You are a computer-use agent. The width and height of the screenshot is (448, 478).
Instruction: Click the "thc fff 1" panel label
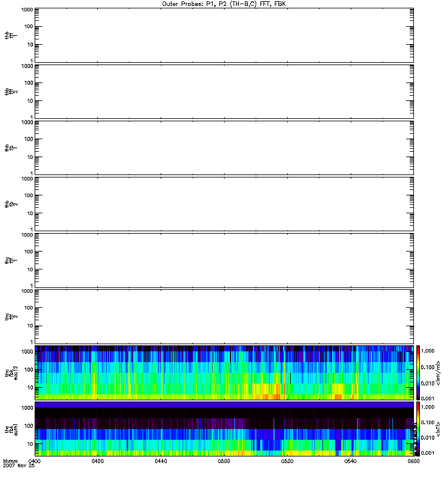11,261
